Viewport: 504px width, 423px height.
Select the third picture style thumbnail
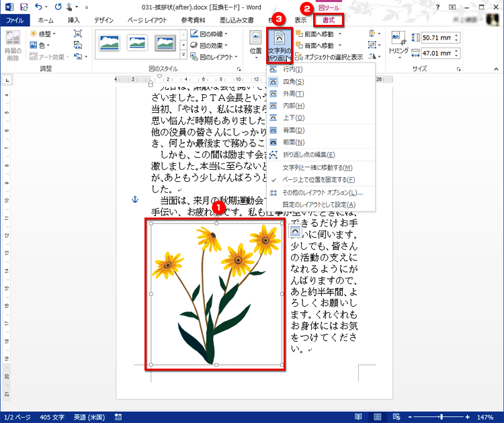(x=165, y=43)
